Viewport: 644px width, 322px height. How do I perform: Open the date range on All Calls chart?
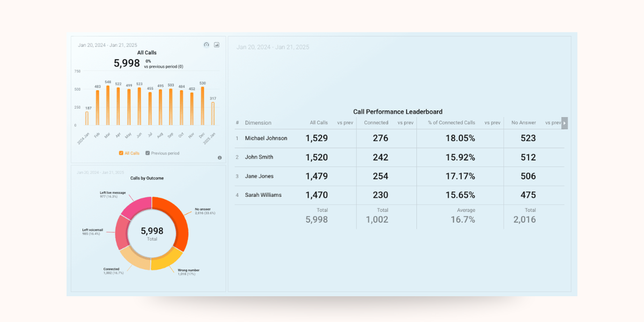pos(107,45)
